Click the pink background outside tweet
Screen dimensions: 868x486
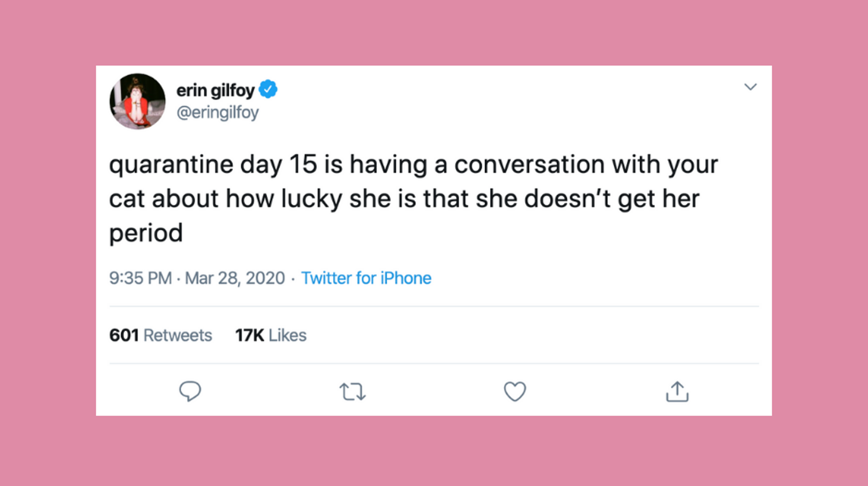[x=434, y=29]
